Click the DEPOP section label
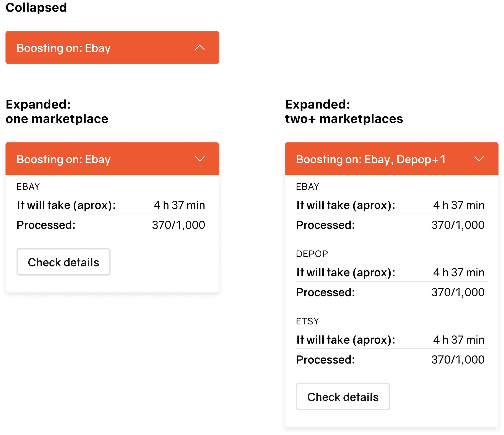 tap(312, 254)
